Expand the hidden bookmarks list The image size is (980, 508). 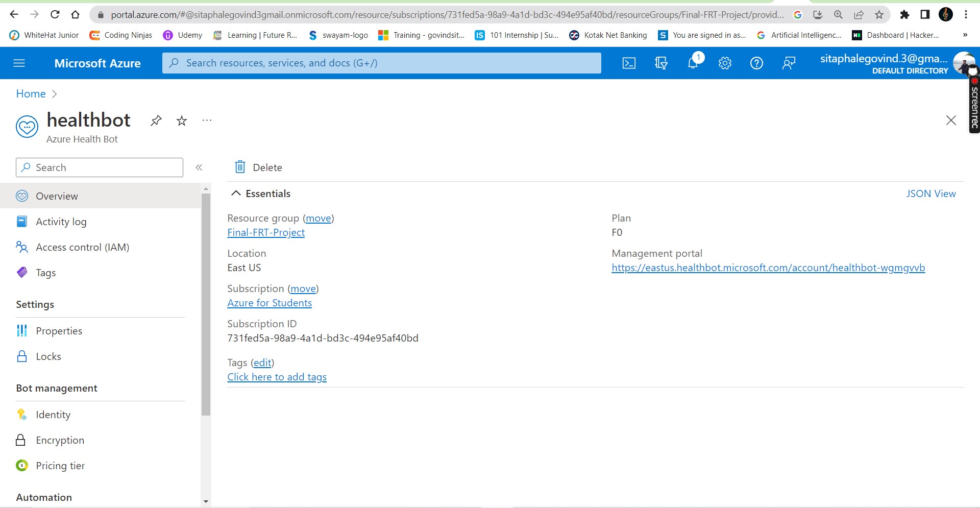965,35
